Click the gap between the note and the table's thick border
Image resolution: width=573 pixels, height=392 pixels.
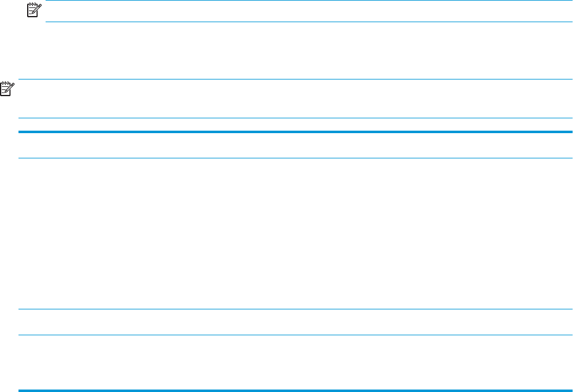295,125
